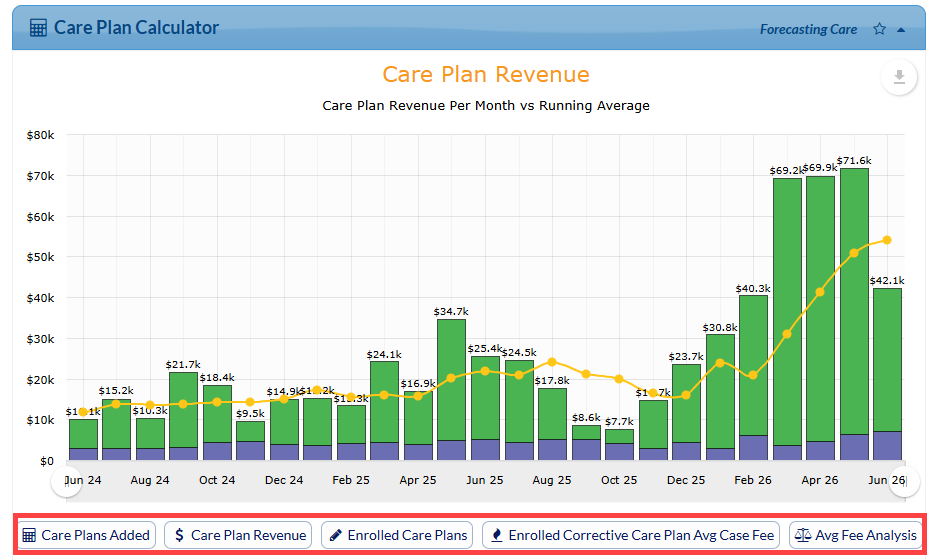Click the $71.6k revenue bar
Screen dimensions: 936x560
pyautogui.click(x=854, y=314)
